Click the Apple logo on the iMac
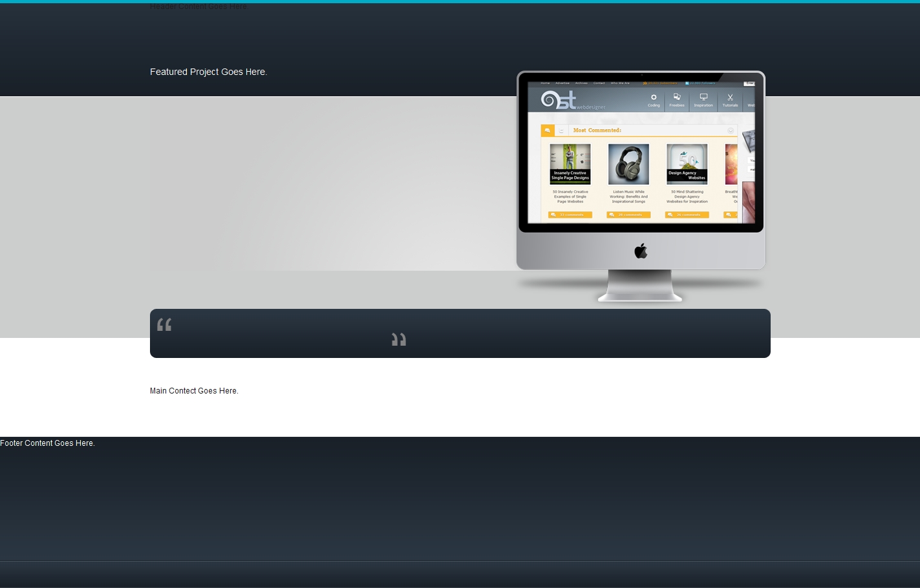Image resolution: width=920 pixels, height=588 pixels. pyautogui.click(x=641, y=251)
